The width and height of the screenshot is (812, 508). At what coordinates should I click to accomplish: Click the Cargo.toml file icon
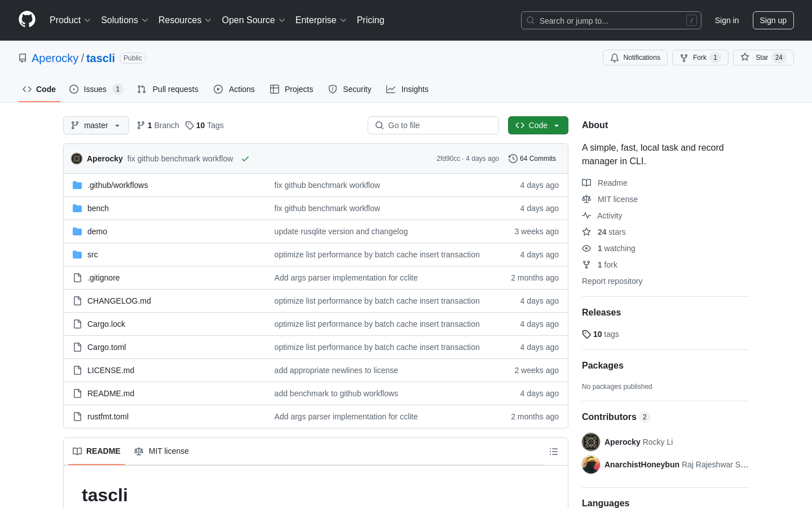[x=77, y=347]
